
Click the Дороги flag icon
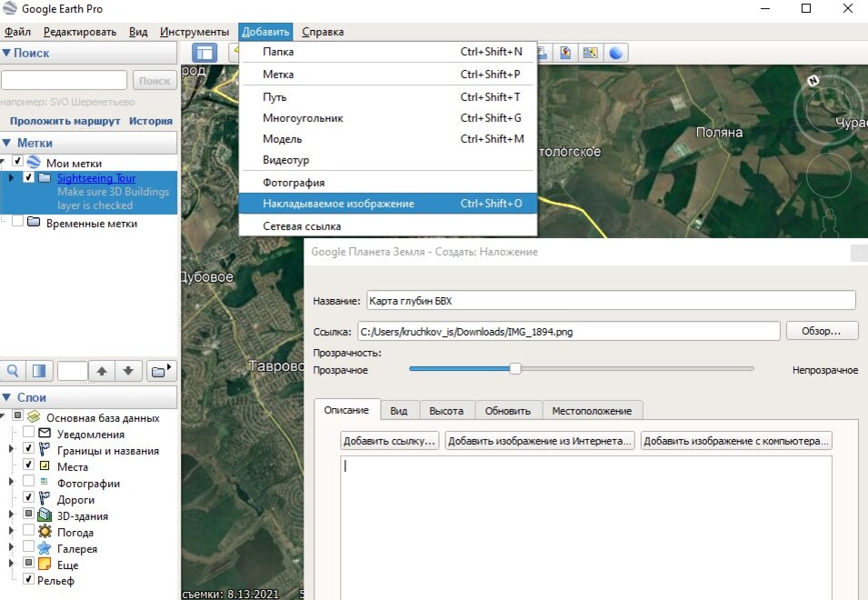pos(45,498)
